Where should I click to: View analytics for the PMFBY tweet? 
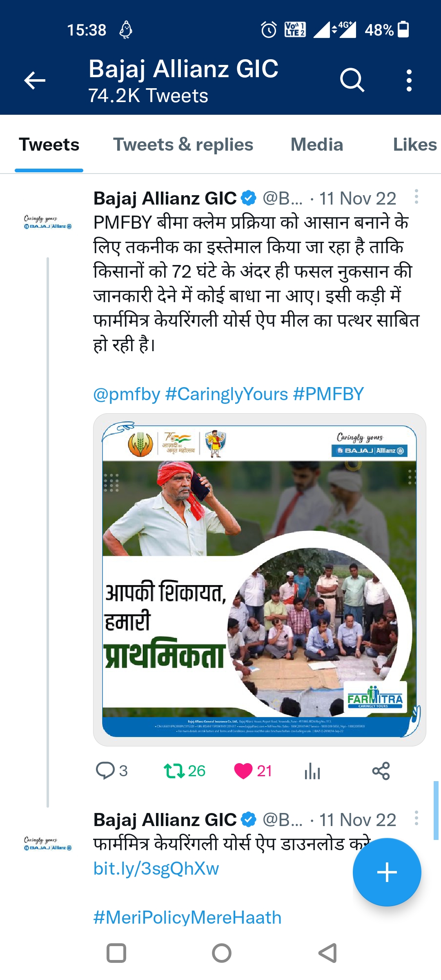coord(312,771)
